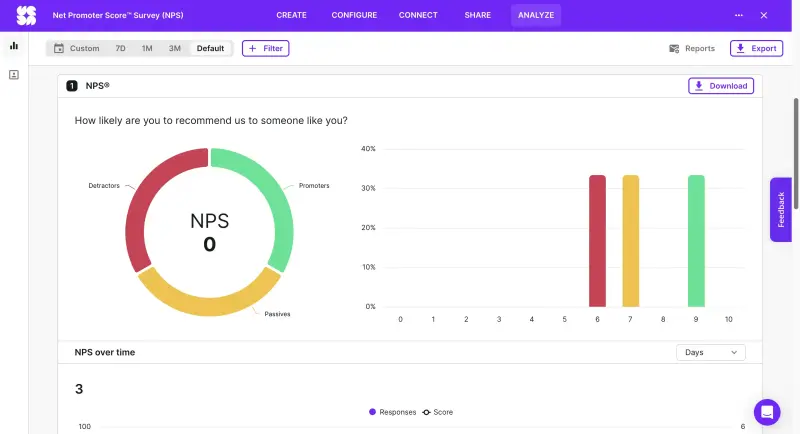Select the 7D time range
Viewport: 800px width, 434px height.
pyautogui.click(x=120, y=48)
